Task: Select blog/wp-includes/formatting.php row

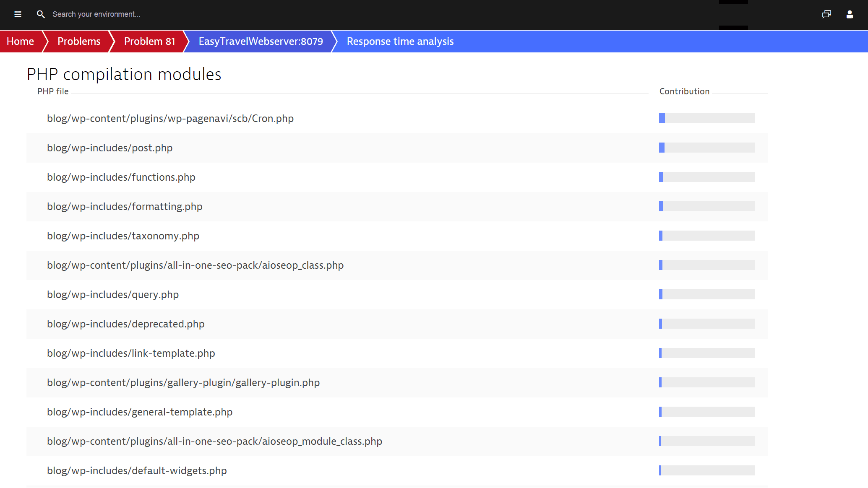Action: 397,207
